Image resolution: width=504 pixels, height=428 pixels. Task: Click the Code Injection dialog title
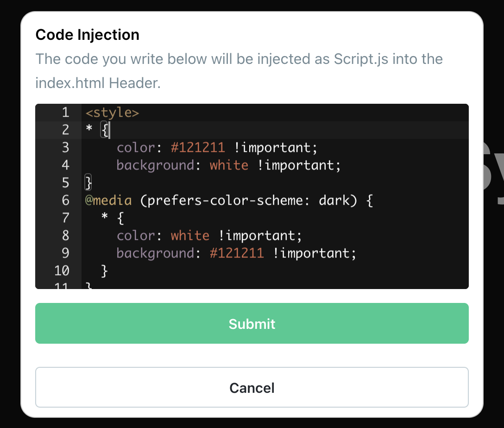click(x=87, y=35)
